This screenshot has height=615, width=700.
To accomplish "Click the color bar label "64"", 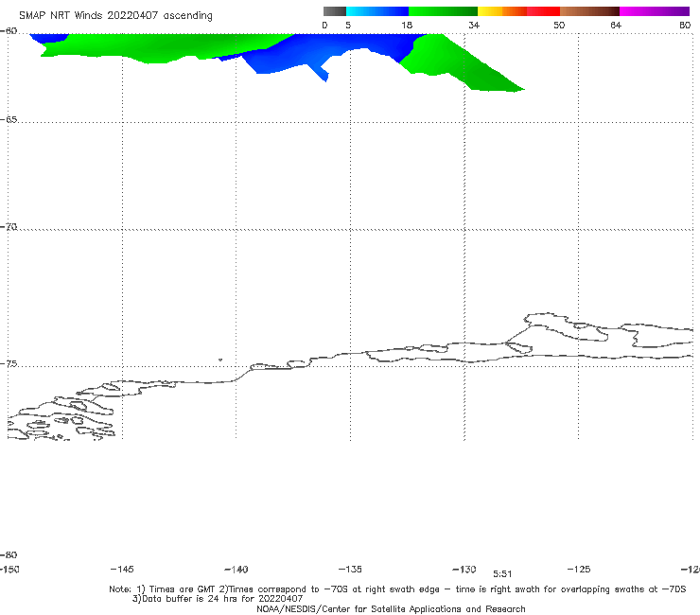I will [x=616, y=25].
